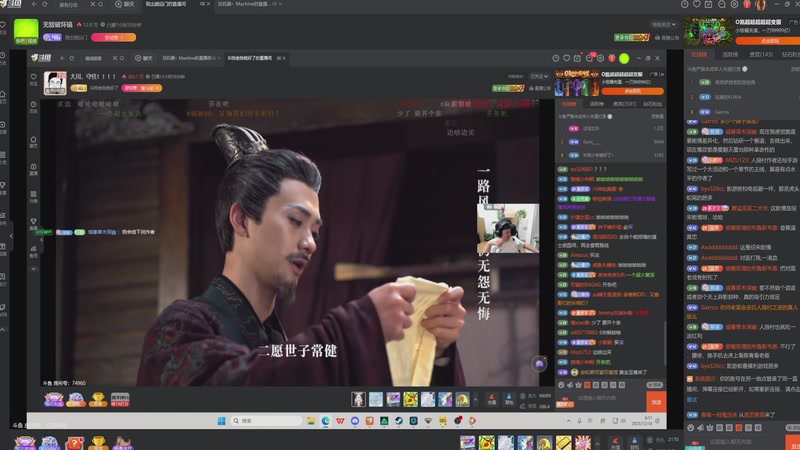Viewport: 800px width, 450px height.
Task: Click nested chat message input field
Action: (610, 398)
